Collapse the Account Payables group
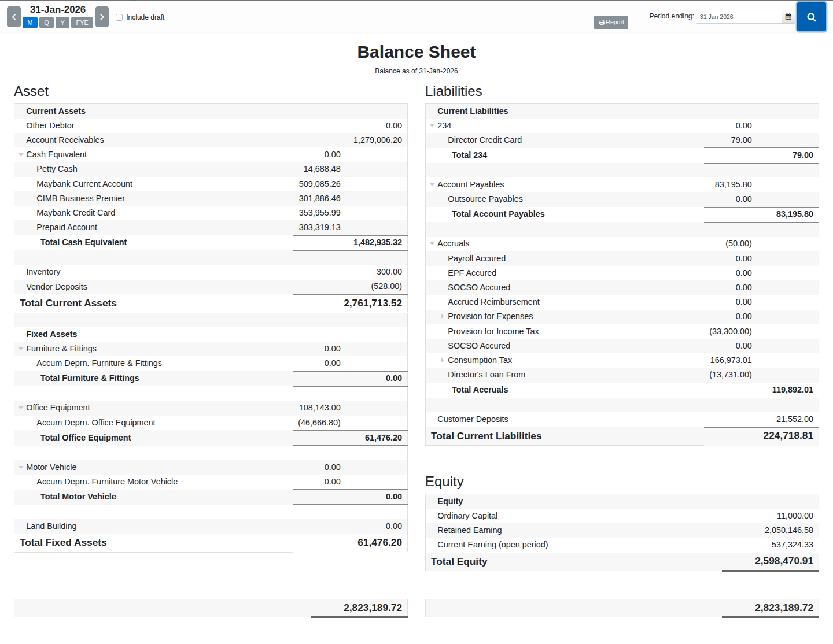Image resolution: width=833 pixels, height=644 pixels. tap(432, 184)
